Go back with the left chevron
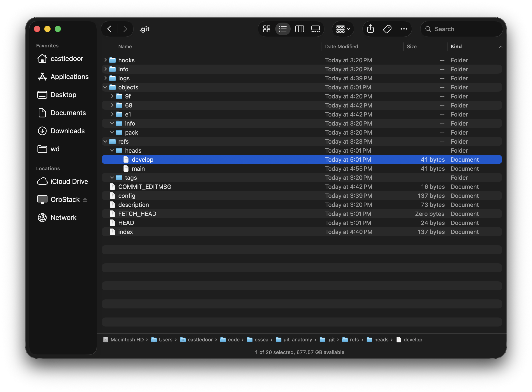This screenshot has width=532, height=392. [109, 29]
